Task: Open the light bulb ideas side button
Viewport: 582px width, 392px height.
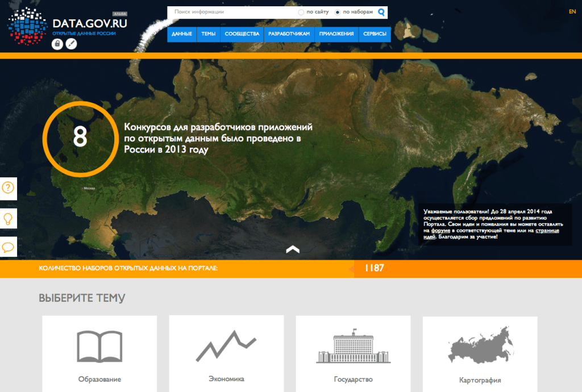Action: pyautogui.click(x=8, y=218)
